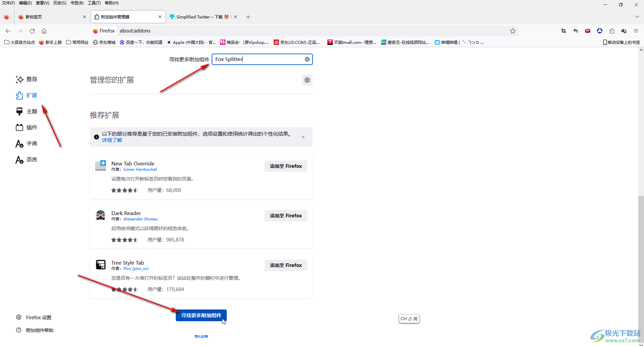Select the 插件 sidebar category

26,128
